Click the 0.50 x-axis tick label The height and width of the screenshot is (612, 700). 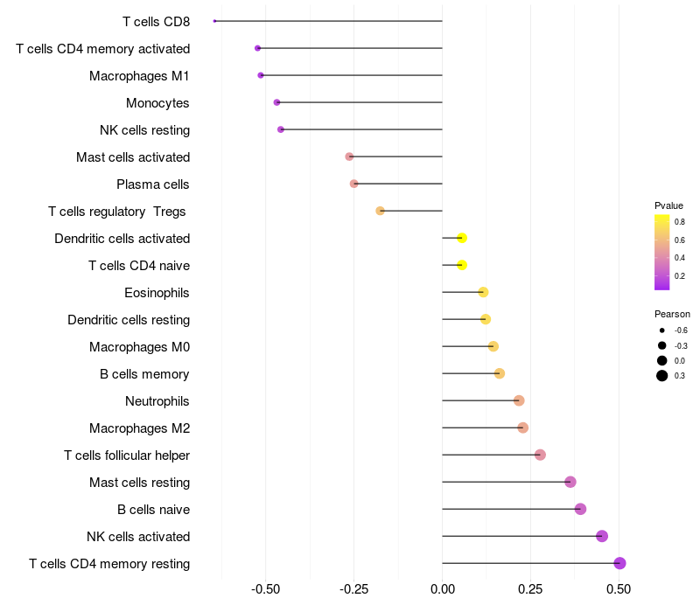pos(619,589)
